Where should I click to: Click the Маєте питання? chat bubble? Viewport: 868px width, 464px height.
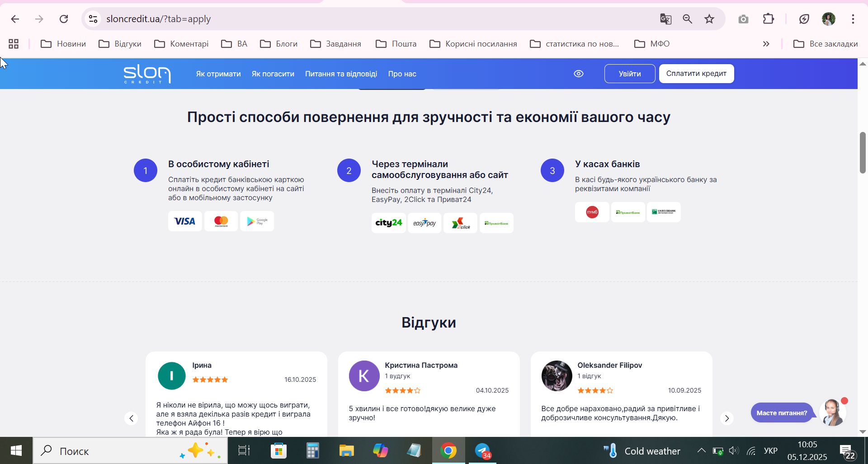click(782, 412)
